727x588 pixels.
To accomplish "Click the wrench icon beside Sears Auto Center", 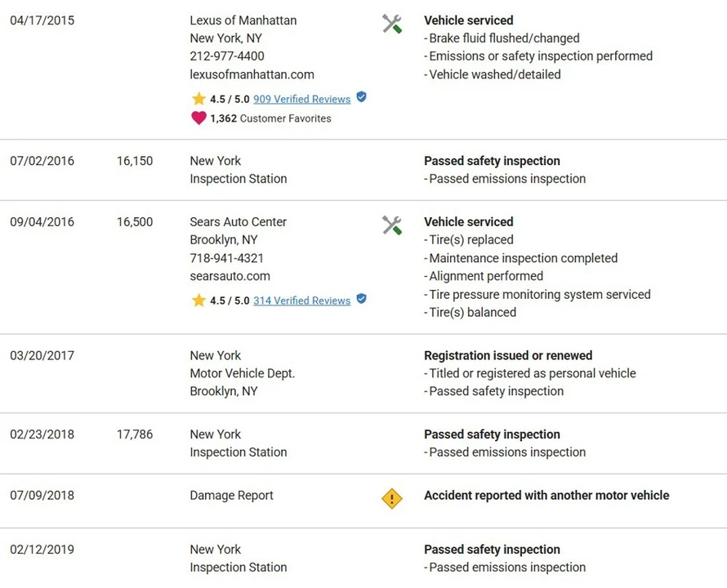I will (392, 225).
